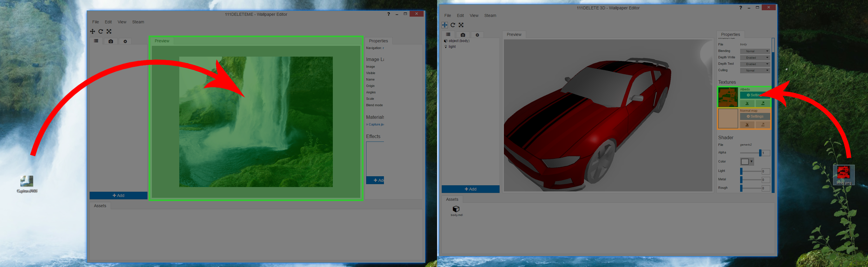Click the Add effect button in Effects
The width and height of the screenshot is (868, 267).
[375, 180]
